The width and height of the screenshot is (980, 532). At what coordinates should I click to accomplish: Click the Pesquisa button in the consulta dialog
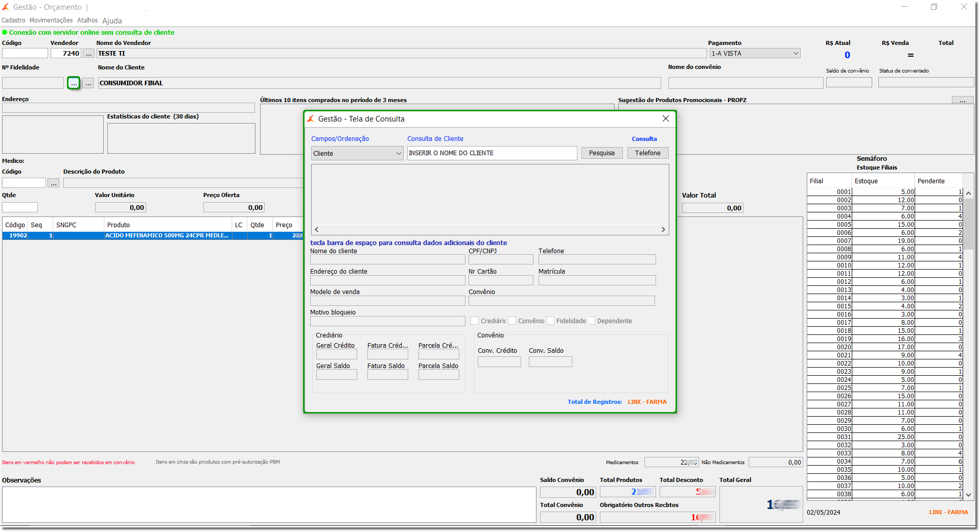click(602, 153)
